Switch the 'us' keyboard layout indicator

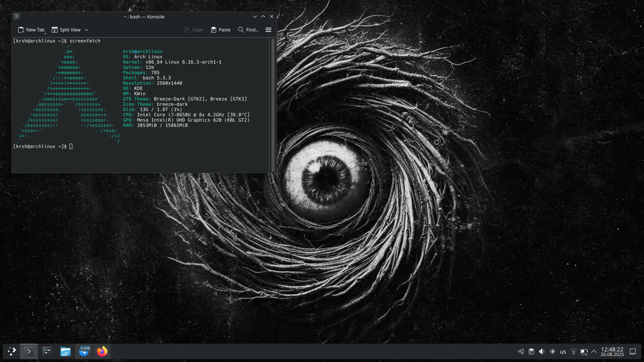[x=563, y=351]
